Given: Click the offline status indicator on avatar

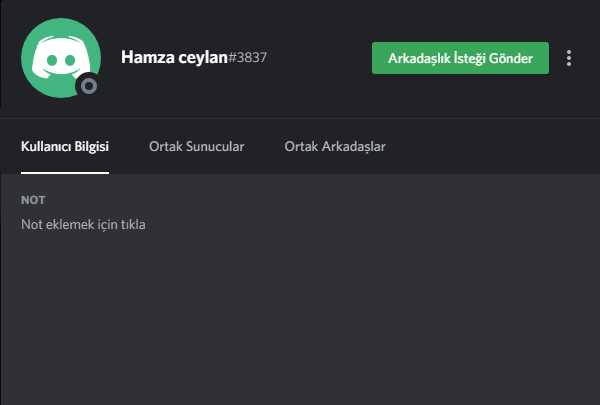Looking at the screenshot, I should [x=89, y=86].
